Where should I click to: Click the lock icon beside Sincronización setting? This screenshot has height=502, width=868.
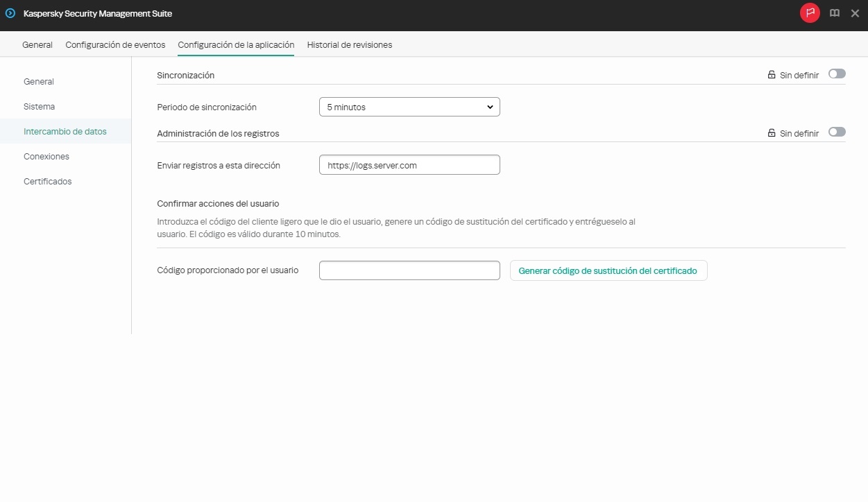pyautogui.click(x=771, y=75)
